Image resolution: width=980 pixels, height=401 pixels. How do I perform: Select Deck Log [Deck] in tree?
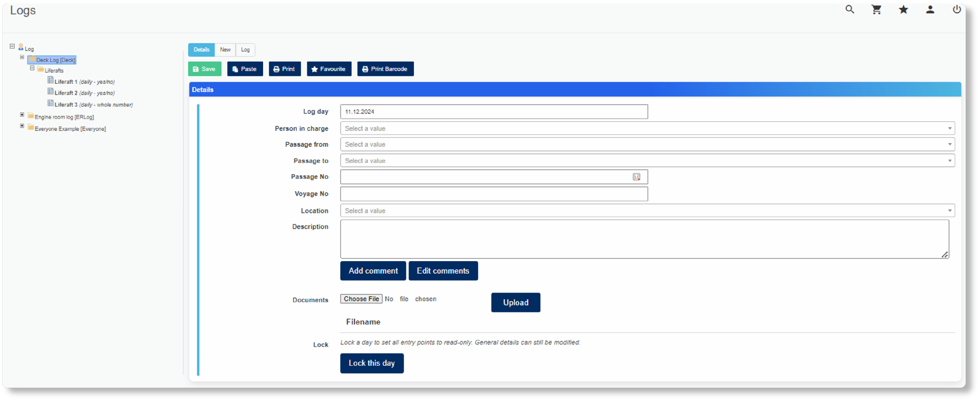(55, 60)
